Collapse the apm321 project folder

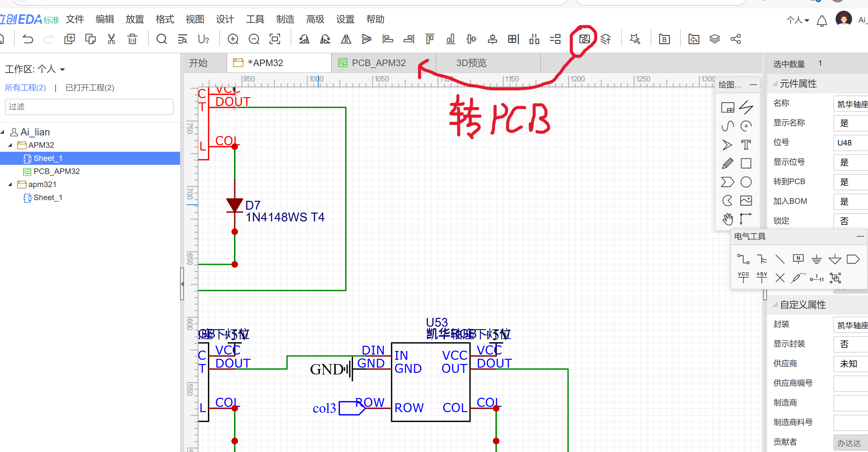10,184
